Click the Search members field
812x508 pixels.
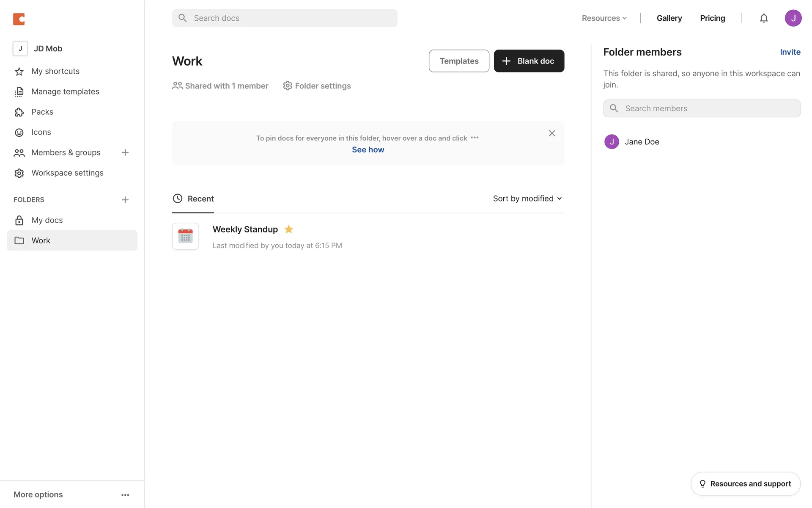tap(702, 108)
